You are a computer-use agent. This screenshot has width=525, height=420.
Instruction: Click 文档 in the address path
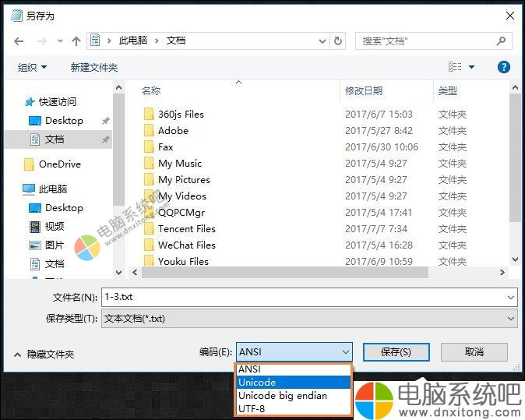(x=176, y=41)
